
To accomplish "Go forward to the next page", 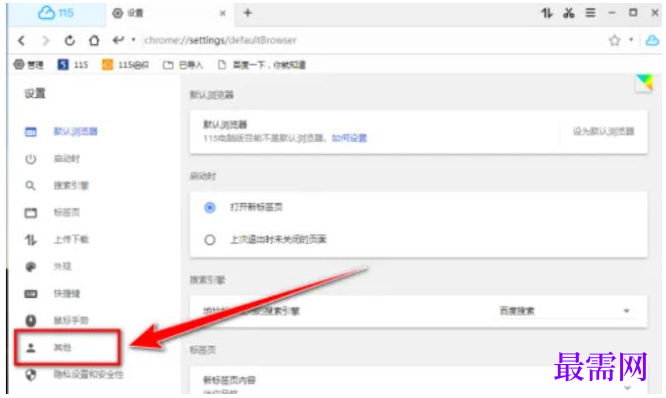I will pyautogui.click(x=45, y=40).
